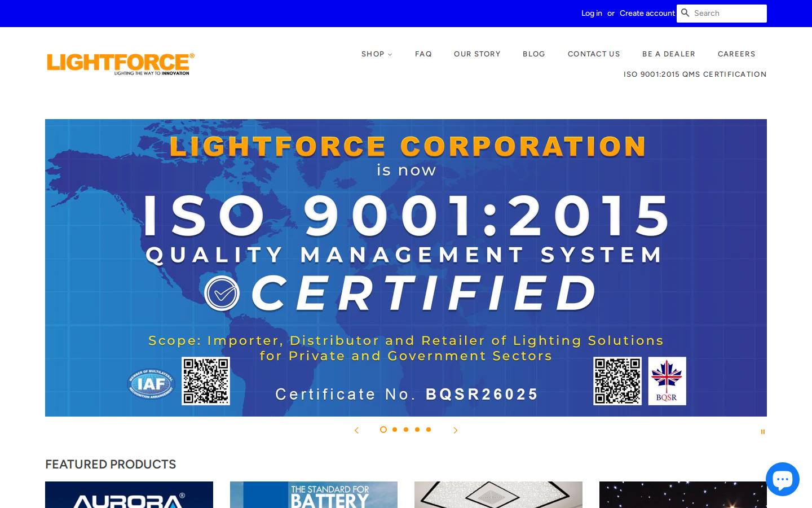Open the ceiling panel featured product
This screenshot has width=812, height=508.
click(498, 495)
